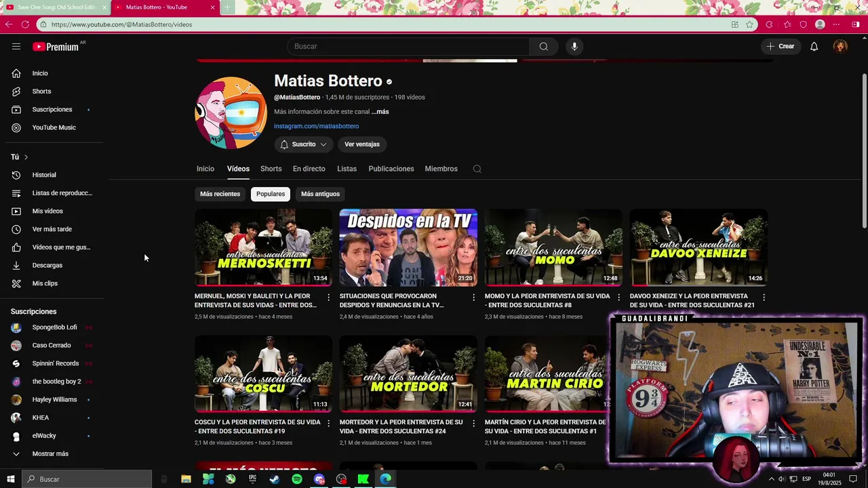Image resolution: width=868 pixels, height=488 pixels.
Task: Select the Más antiguos filter chip
Action: 320,194
